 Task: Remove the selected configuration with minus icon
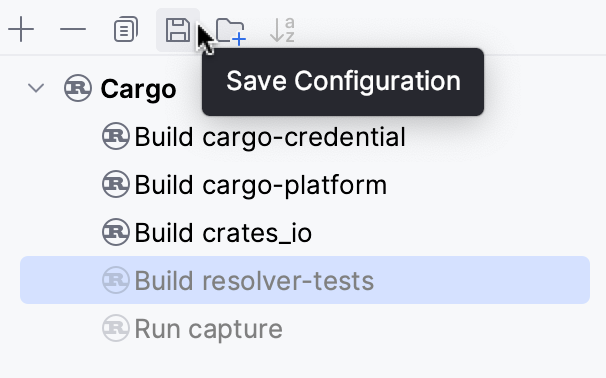point(73,29)
